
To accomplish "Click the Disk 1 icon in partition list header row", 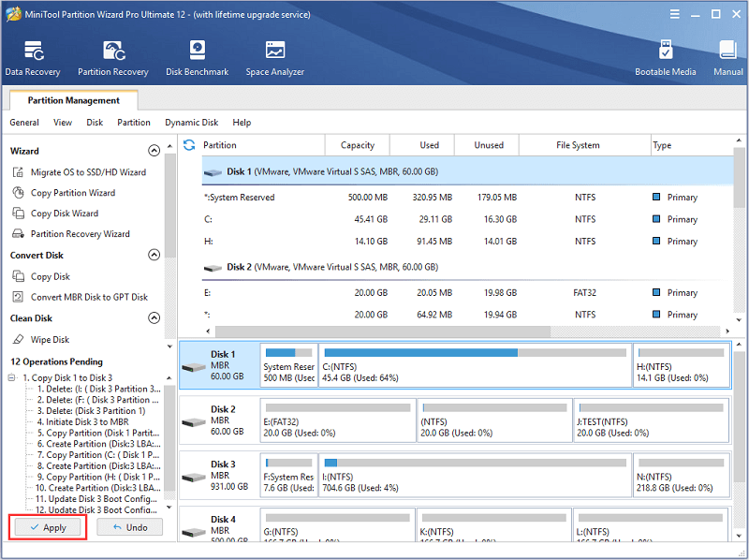I will coord(213,172).
